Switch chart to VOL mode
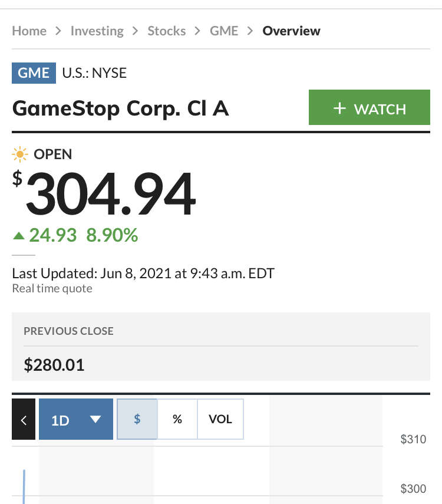Viewport: 442px width, 504px height. pos(220,419)
